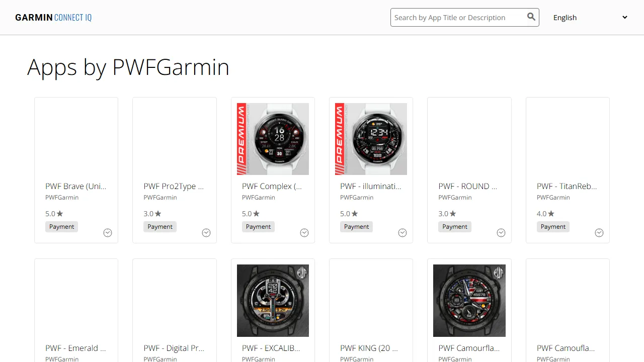
Task: Expand details for PWF - ROUND app
Action: point(501,232)
